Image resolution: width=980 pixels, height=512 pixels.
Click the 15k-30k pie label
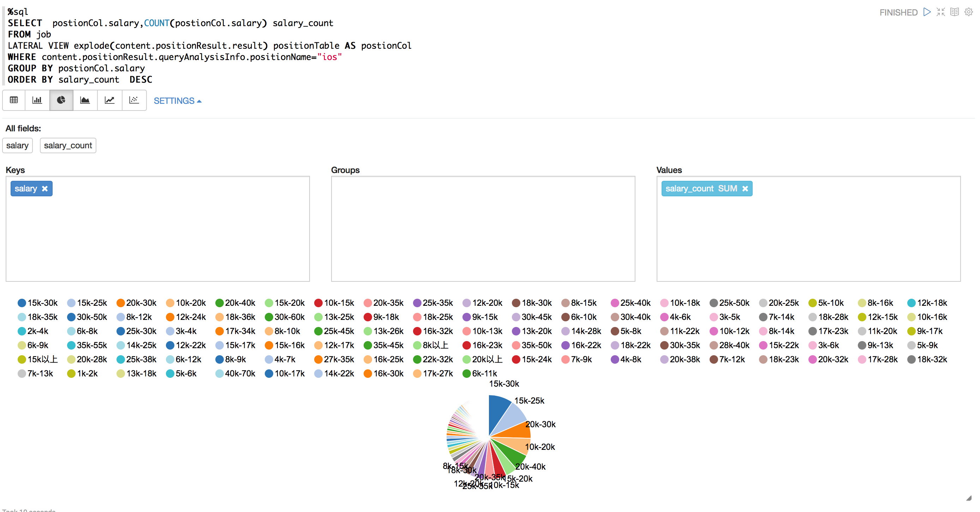coord(504,384)
